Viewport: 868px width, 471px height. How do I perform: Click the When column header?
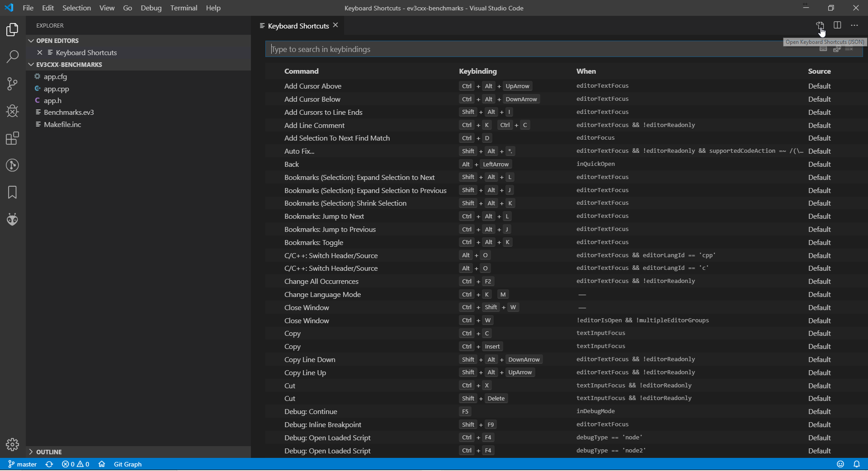click(586, 71)
